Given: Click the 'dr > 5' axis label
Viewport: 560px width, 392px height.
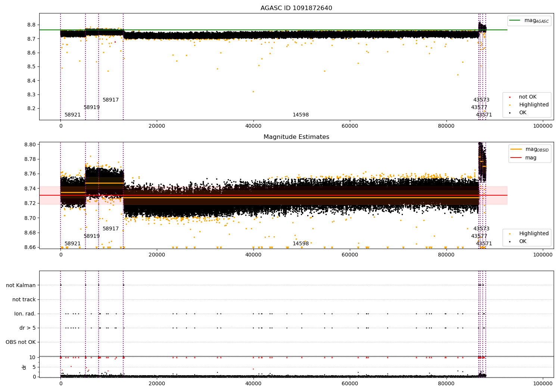Looking at the screenshot, I should pyautogui.click(x=28, y=328).
